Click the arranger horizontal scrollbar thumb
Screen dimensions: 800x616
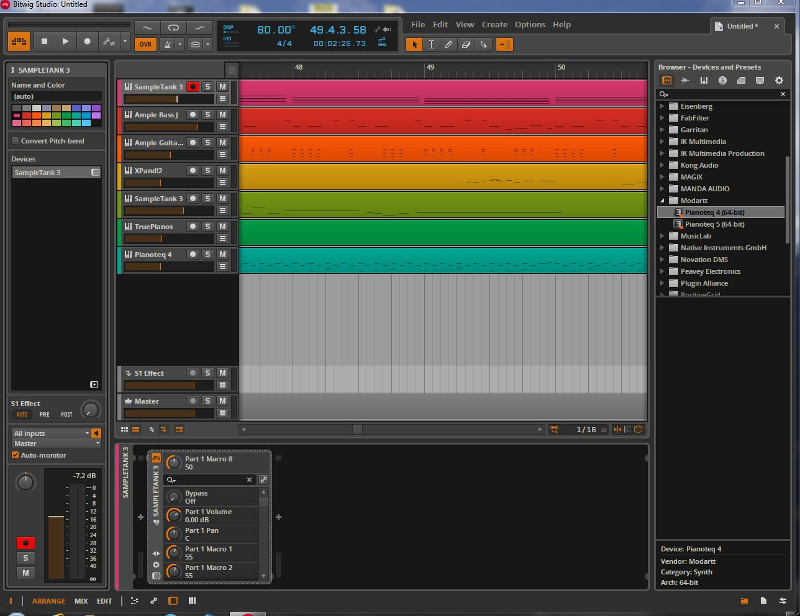(357, 429)
